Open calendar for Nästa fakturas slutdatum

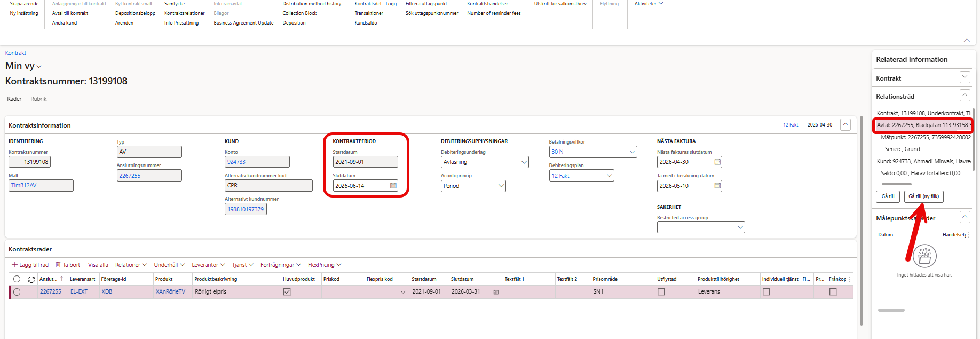click(x=717, y=162)
